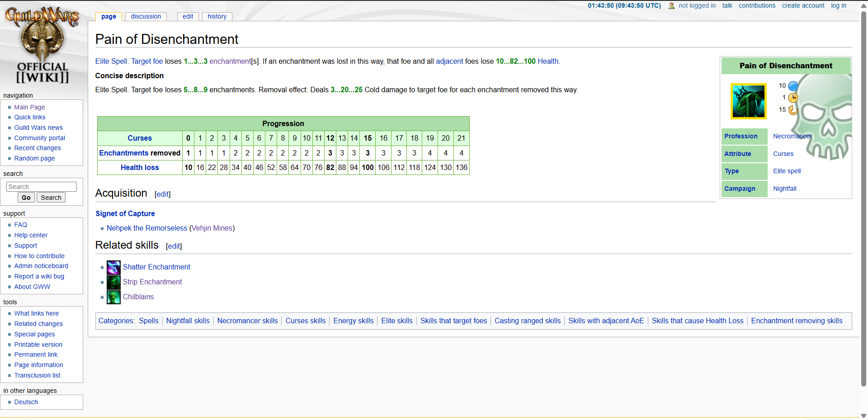Open the Printable version
This screenshot has width=868, height=420.
pos(38,344)
